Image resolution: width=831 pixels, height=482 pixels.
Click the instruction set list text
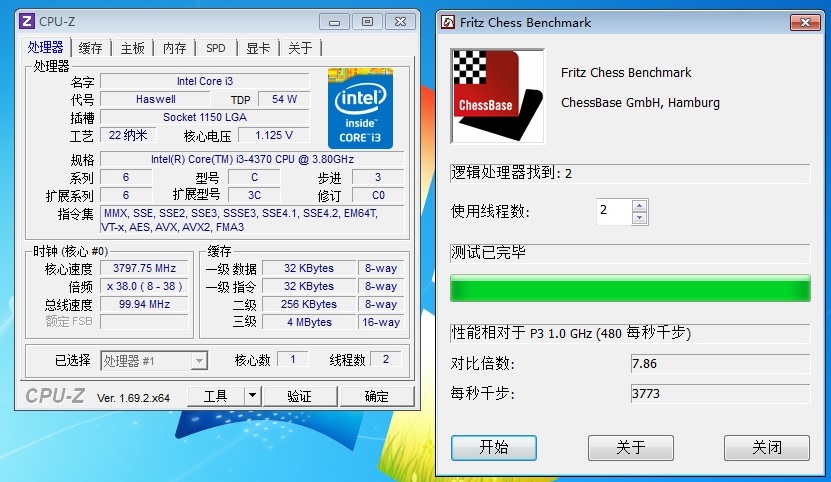(x=252, y=220)
